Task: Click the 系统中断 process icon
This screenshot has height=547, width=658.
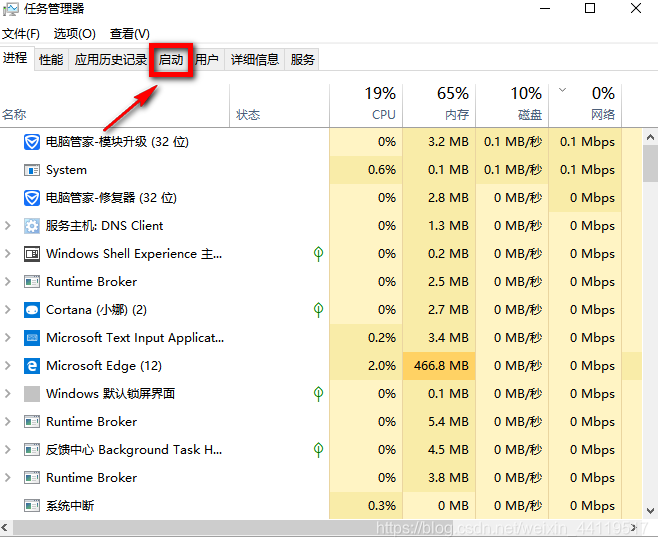Action: [x=32, y=506]
